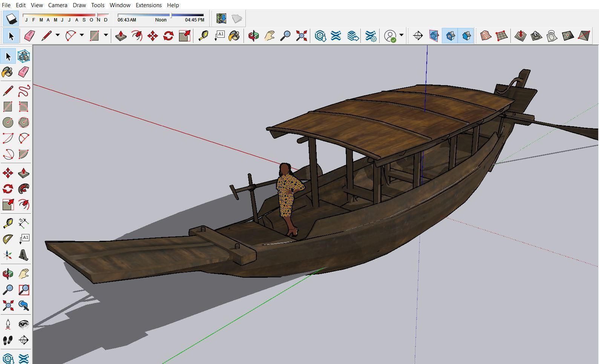Expand the arc tools dropdown
Viewport: 599px width, 364px height.
[x=81, y=35]
